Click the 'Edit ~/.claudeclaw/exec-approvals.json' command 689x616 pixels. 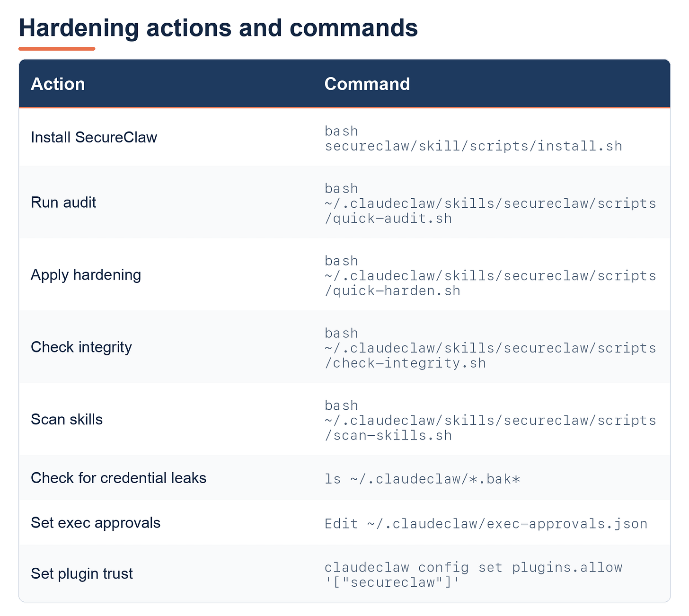point(486,524)
